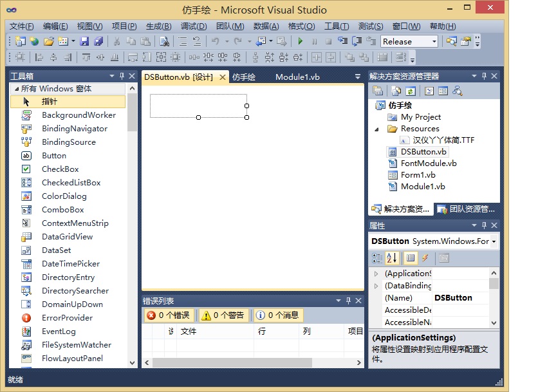Toggle the 0 个消息 messages filter
Image resolution: width=556 pixels, height=392 pixels.
tap(278, 315)
